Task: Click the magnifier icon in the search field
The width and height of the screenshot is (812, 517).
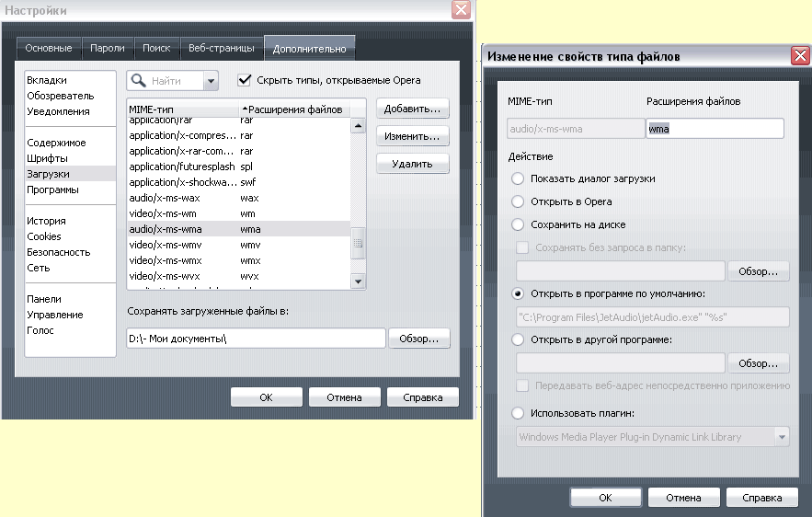Action: (x=141, y=81)
